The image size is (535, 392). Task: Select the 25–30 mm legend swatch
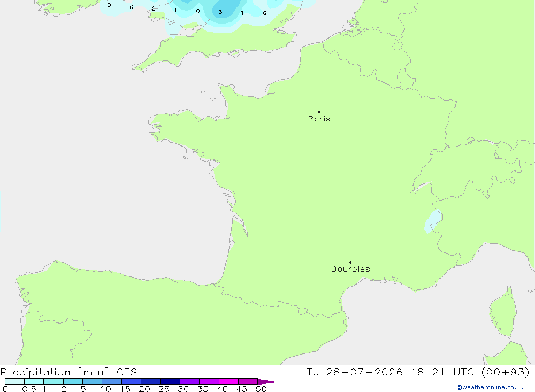coord(170,381)
